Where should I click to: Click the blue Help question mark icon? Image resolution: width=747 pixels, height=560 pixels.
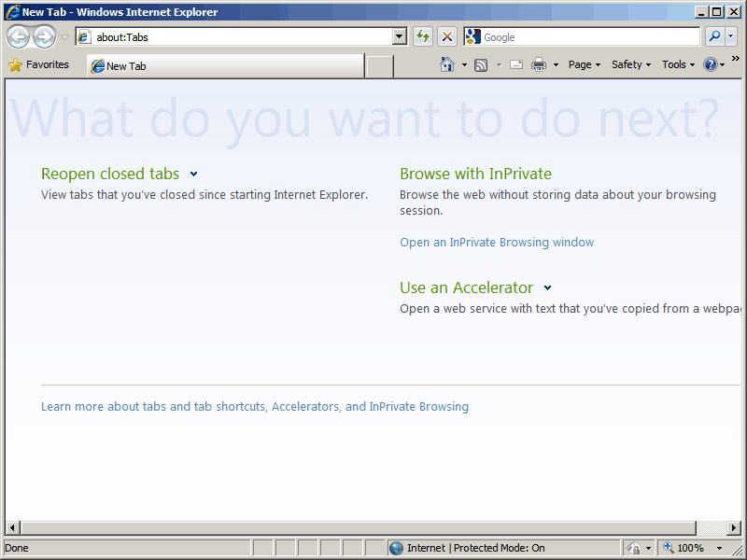[710, 64]
